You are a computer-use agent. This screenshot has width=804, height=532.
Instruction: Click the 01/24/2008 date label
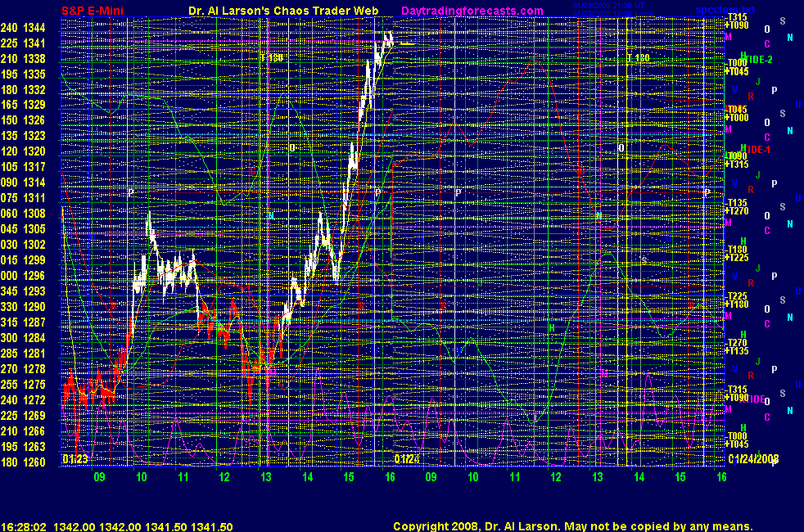pyautogui.click(x=753, y=459)
